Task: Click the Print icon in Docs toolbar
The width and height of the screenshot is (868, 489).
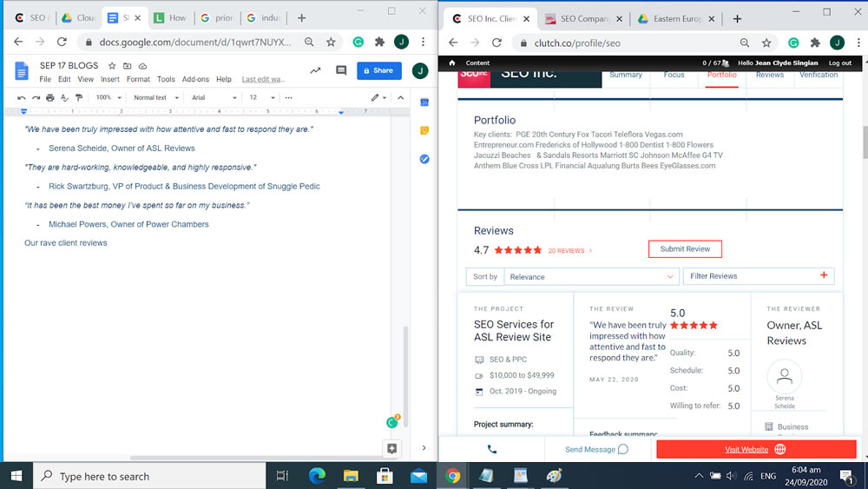Action: 50,97
